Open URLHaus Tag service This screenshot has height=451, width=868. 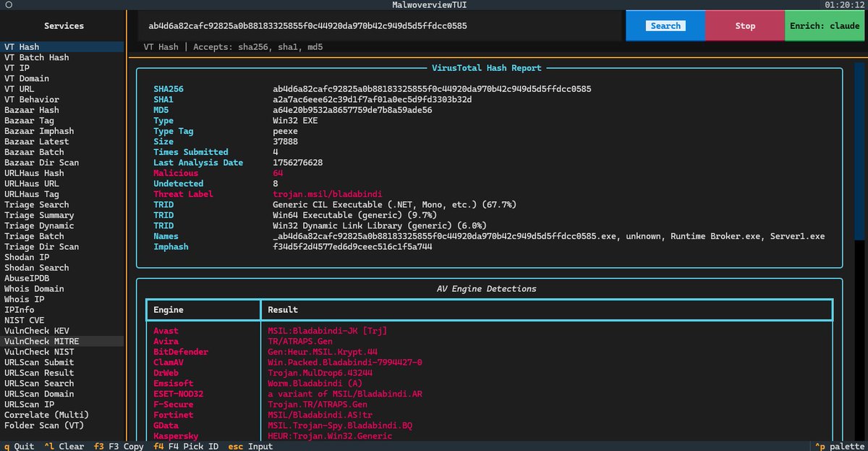pos(63,194)
